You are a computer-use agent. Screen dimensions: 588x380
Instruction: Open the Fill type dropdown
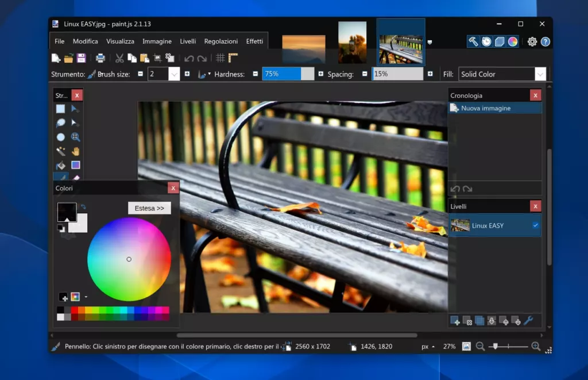[x=540, y=74]
